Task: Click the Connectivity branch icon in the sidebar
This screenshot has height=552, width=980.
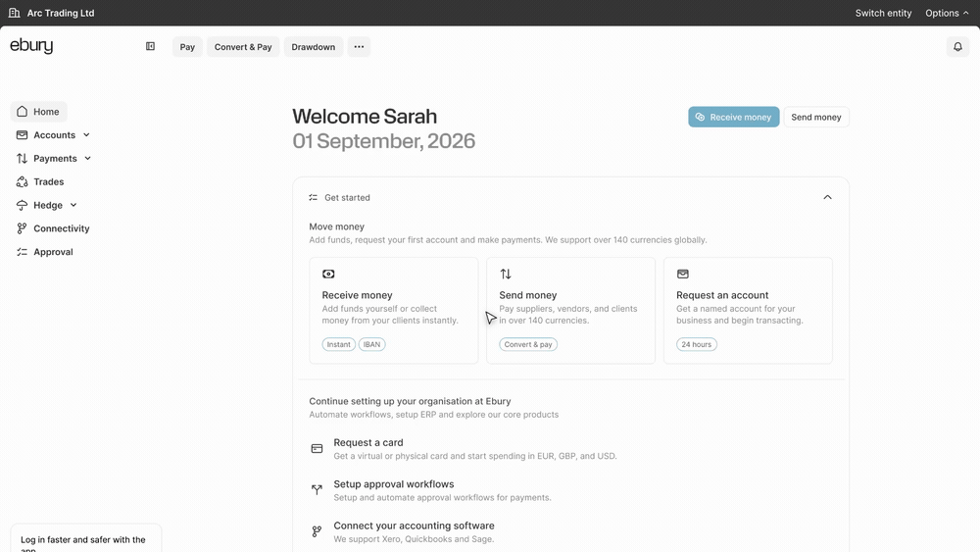Action: [22, 228]
